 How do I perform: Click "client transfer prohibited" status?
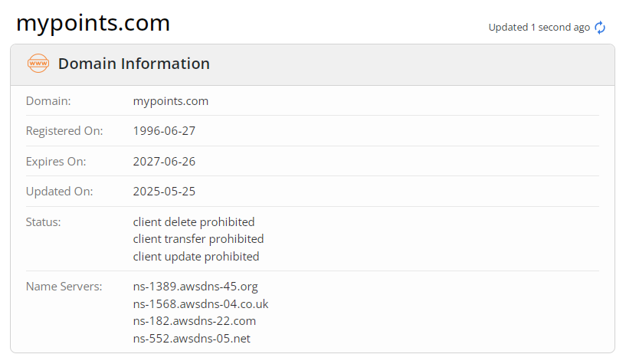click(198, 239)
